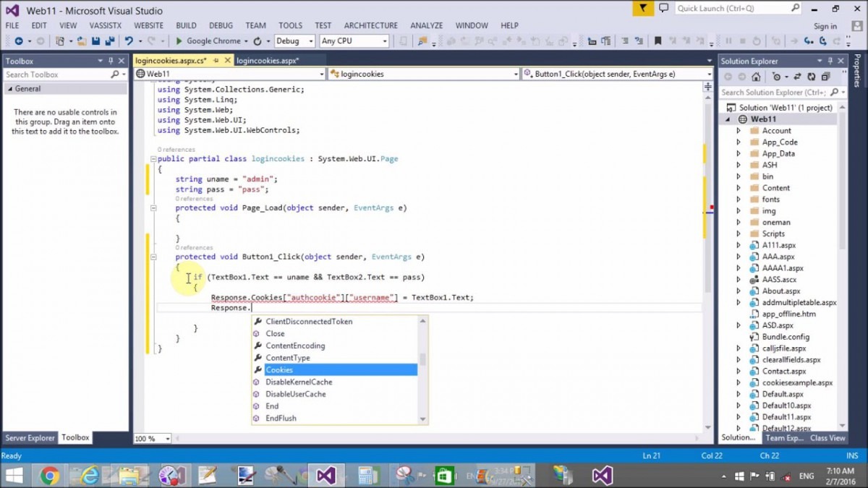Open the DEBUG menu
The height and width of the screenshot is (488, 868).
point(221,25)
